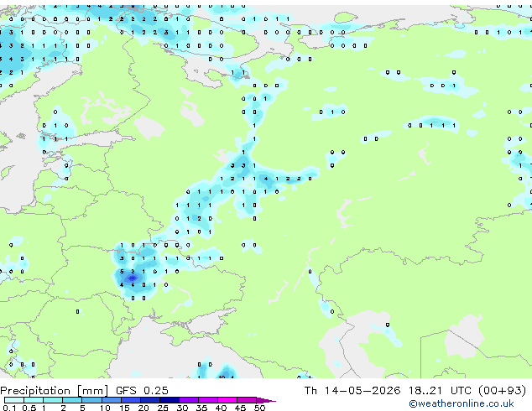Screen dimensions: 532x411
Task: Pick the 40–45 mm magenta legend box
Action: (x=227, y=400)
